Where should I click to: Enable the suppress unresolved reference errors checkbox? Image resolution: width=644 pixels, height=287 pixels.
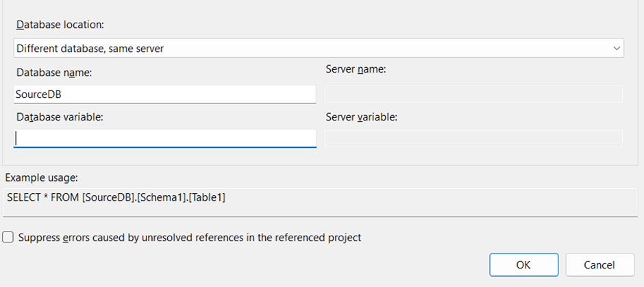[8, 237]
